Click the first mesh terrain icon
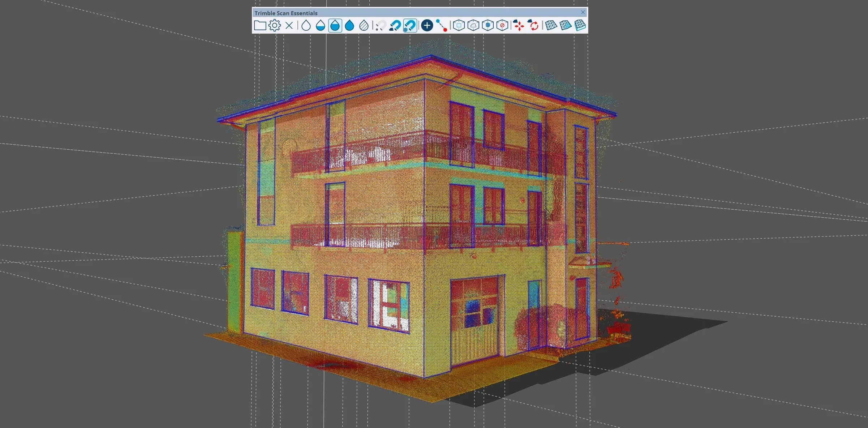Screen dimensions: 868x428 [551, 26]
